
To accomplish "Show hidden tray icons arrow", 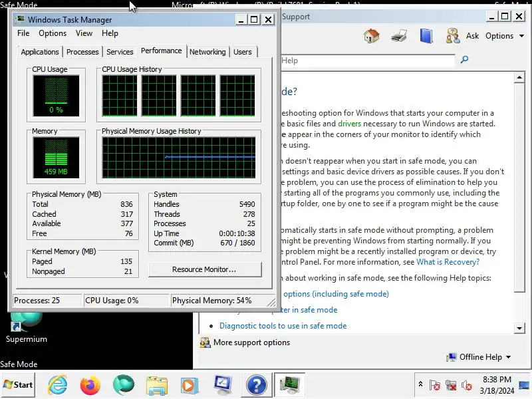I will point(420,384).
